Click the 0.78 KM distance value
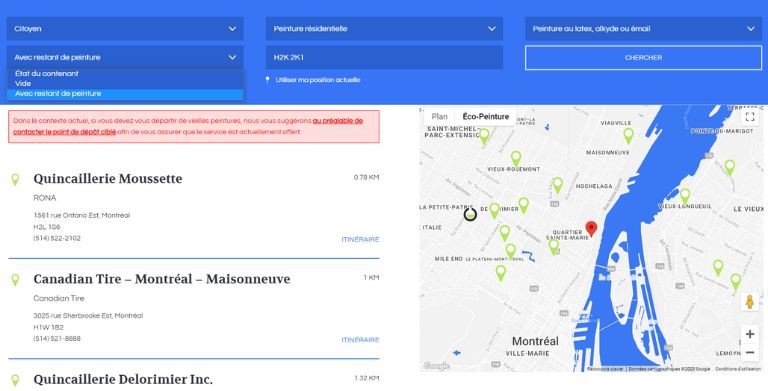This screenshot has height=391, width=768. coord(366,177)
